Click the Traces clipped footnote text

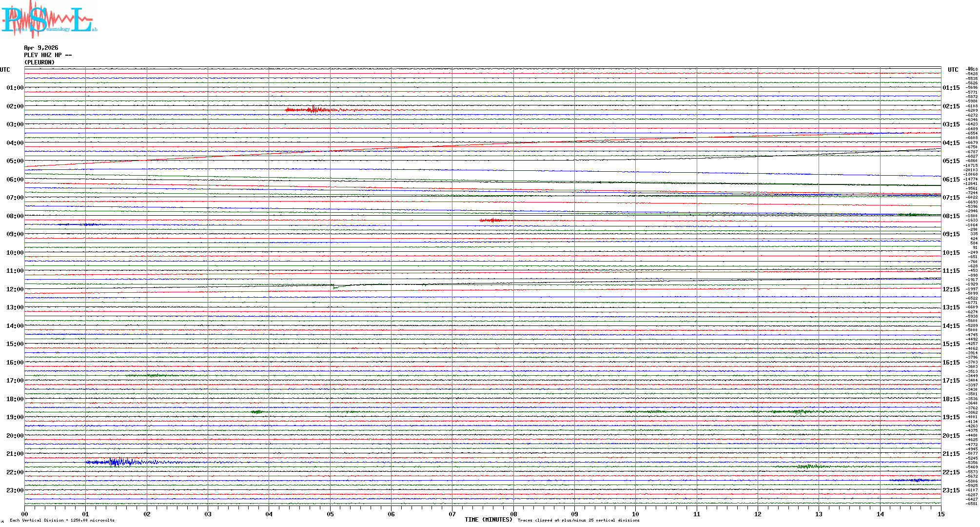[578, 520]
